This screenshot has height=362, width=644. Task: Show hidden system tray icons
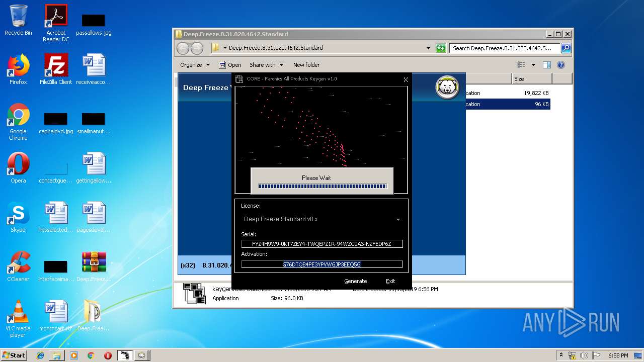561,355
